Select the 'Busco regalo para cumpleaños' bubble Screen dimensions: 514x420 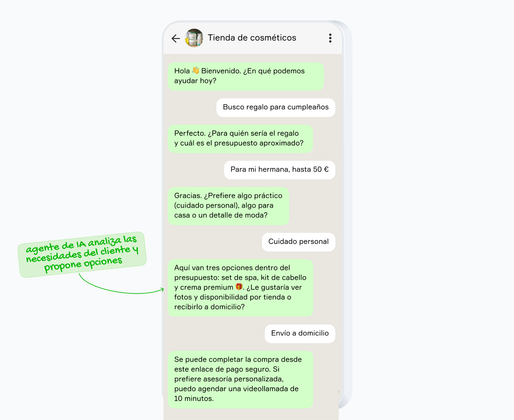click(x=276, y=107)
